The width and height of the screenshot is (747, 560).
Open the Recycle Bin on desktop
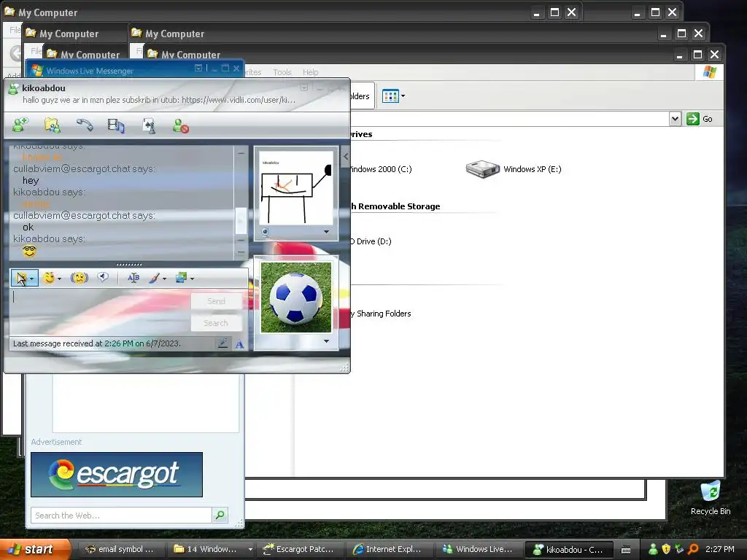pyautogui.click(x=711, y=497)
